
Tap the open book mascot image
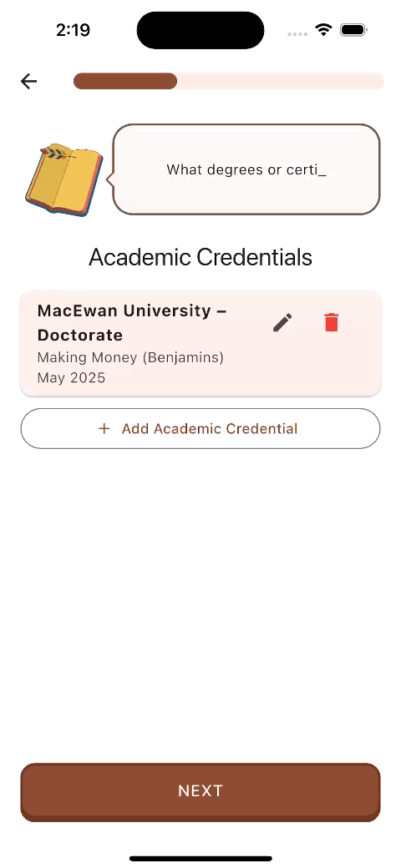(x=63, y=180)
